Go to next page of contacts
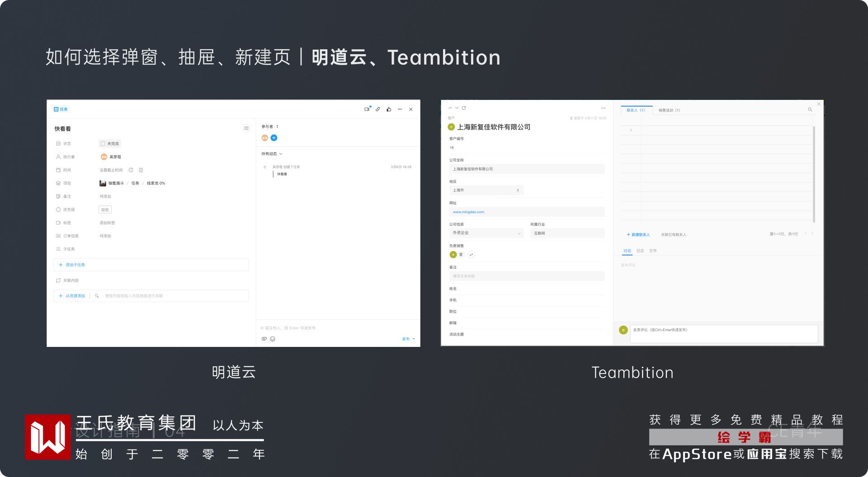 812,234
